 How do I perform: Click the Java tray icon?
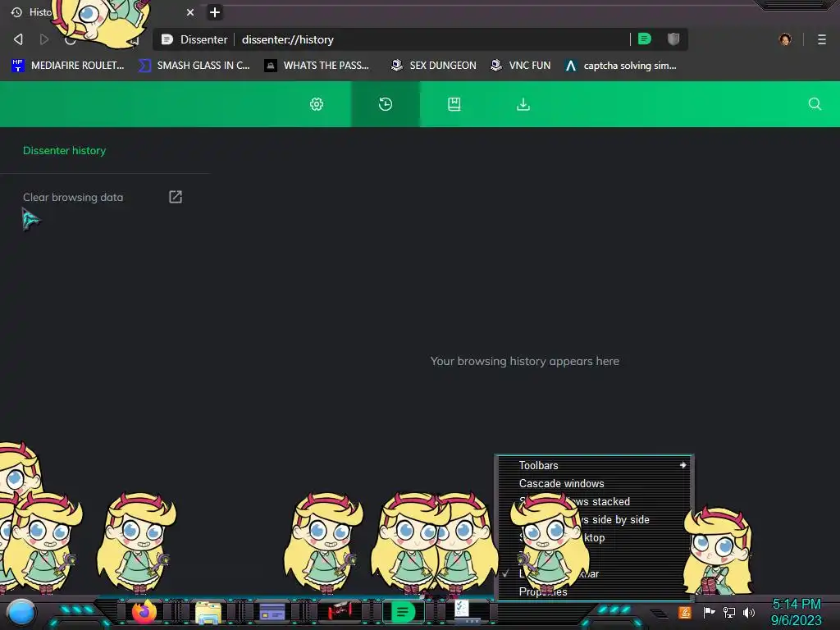pyautogui.click(x=685, y=612)
